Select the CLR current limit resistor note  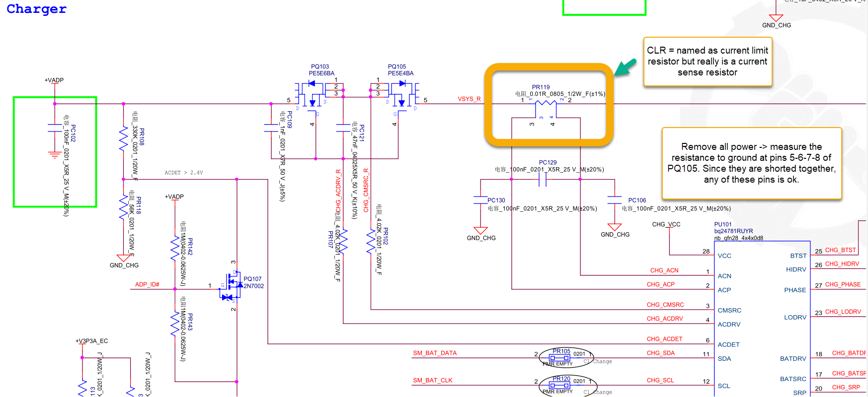click(708, 62)
